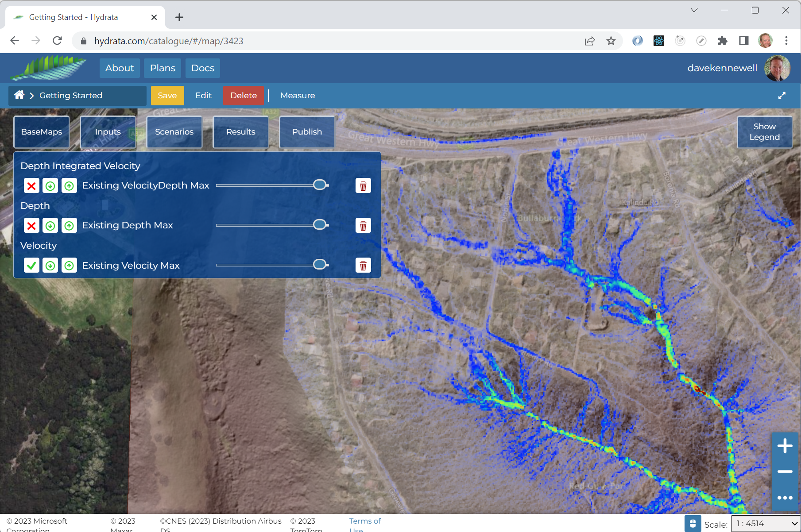Expand the BaseMaps panel

(x=42, y=132)
